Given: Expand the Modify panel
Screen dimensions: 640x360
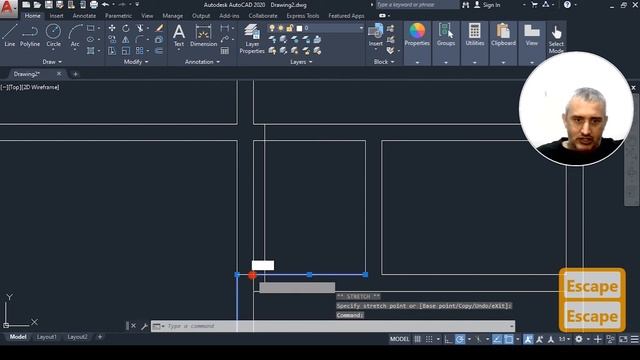Looking at the screenshot, I should (x=136, y=62).
